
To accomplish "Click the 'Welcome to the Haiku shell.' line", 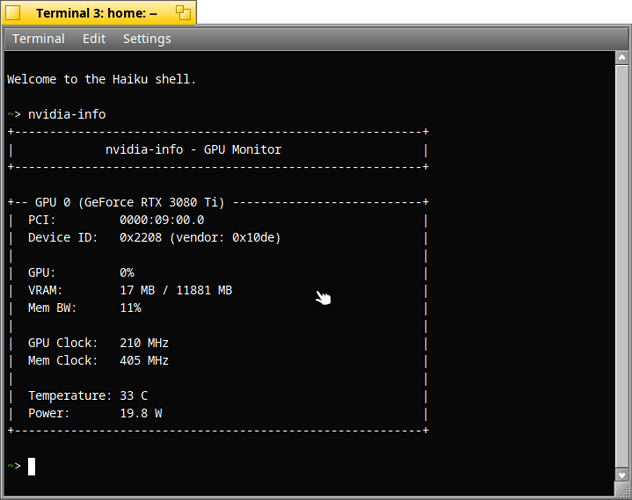I will click(x=102, y=79).
